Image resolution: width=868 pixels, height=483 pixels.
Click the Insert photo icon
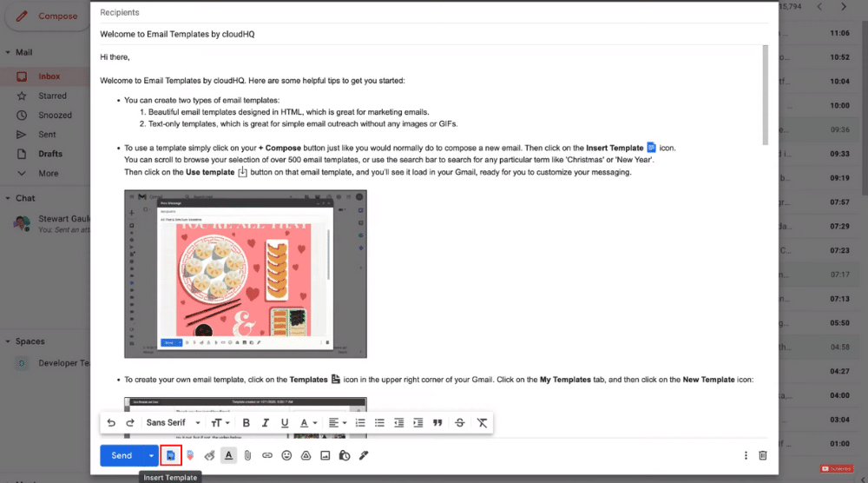(x=325, y=455)
